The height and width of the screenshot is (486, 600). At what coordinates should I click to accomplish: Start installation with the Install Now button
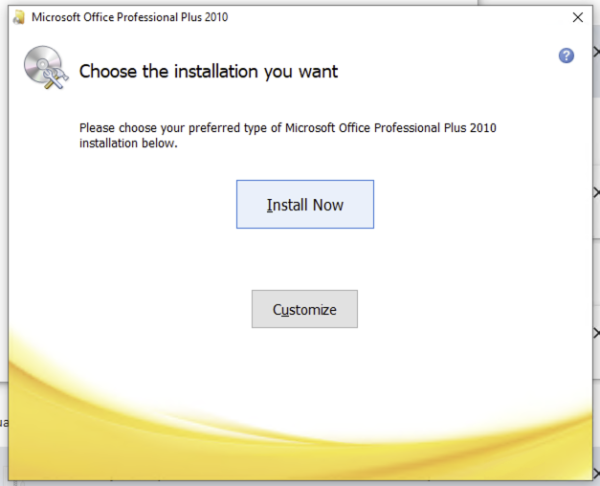tap(305, 204)
